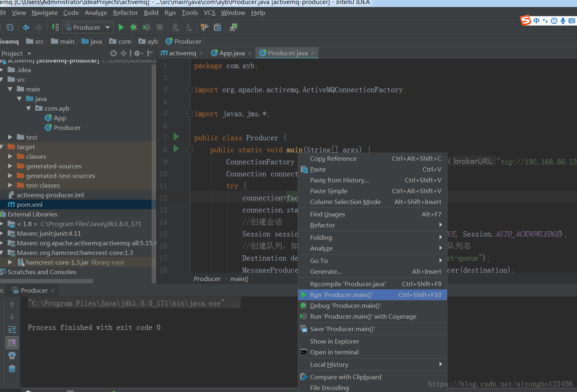This screenshot has height=392, width=577.
Task: Click the Build Project binary-arrow icon
Action: pos(55,27)
